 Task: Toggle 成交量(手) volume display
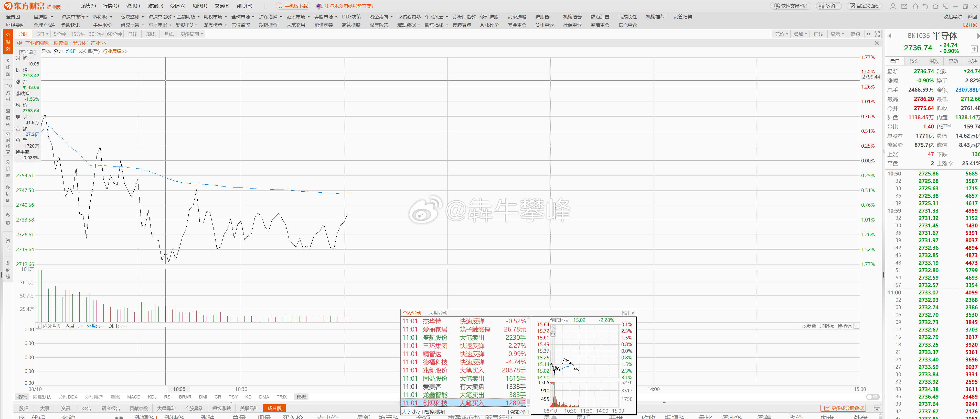click(x=89, y=51)
